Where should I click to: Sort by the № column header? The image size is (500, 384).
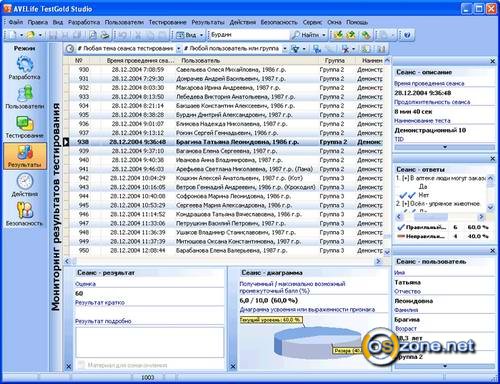coord(79,61)
